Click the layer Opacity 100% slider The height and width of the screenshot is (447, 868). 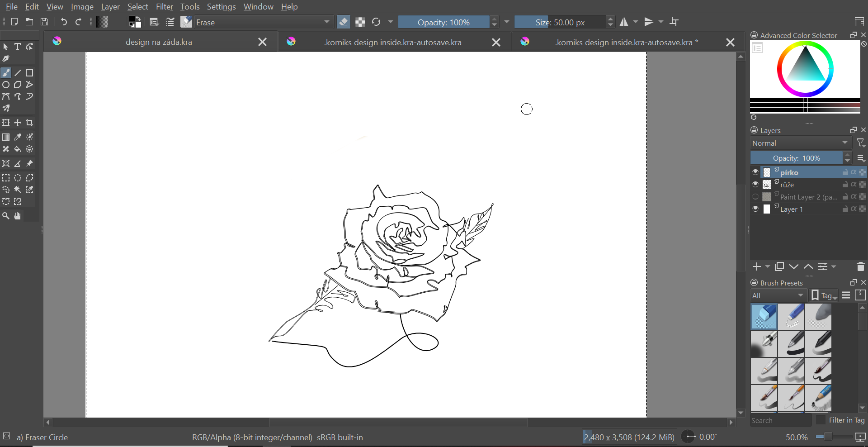796,158
